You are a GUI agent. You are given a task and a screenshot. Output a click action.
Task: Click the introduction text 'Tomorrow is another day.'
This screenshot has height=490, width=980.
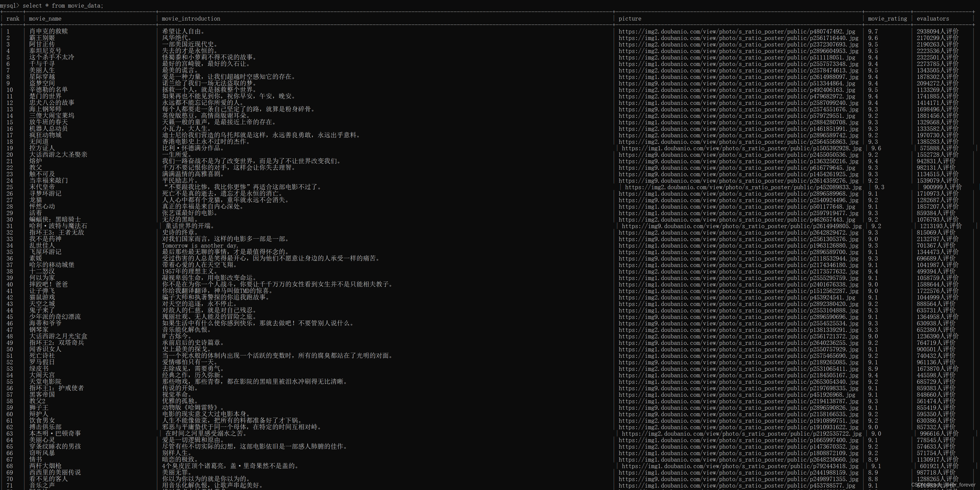tap(200, 246)
